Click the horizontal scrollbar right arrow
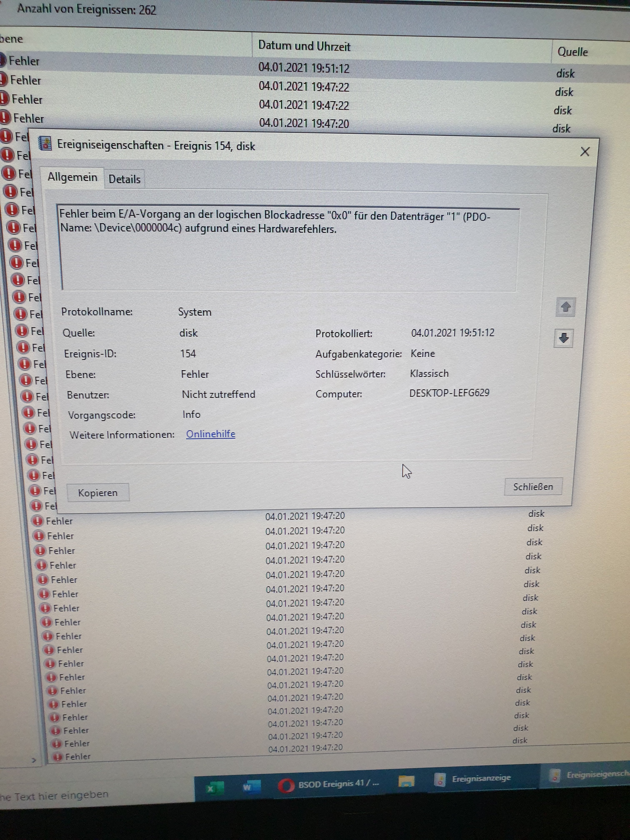The height and width of the screenshot is (840, 630). pos(34,760)
